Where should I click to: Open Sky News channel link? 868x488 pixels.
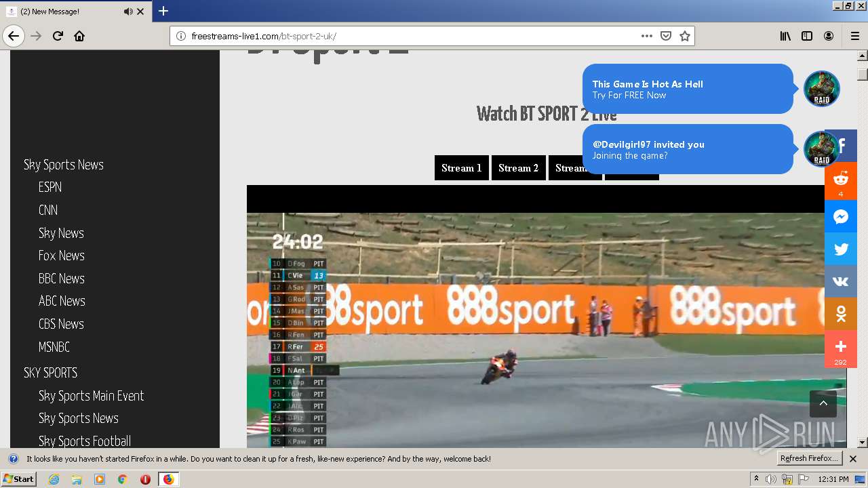coord(61,233)
